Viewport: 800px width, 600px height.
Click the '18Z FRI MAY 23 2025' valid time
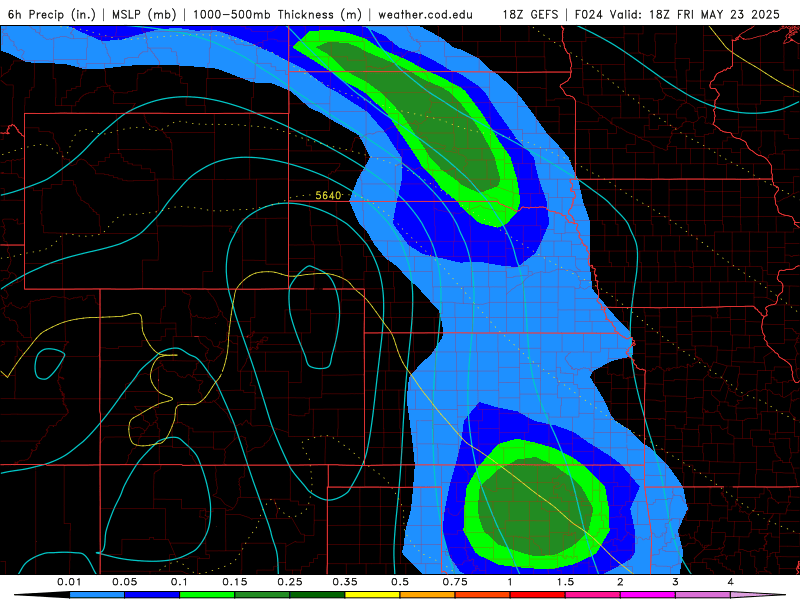[x=714, y=14]
